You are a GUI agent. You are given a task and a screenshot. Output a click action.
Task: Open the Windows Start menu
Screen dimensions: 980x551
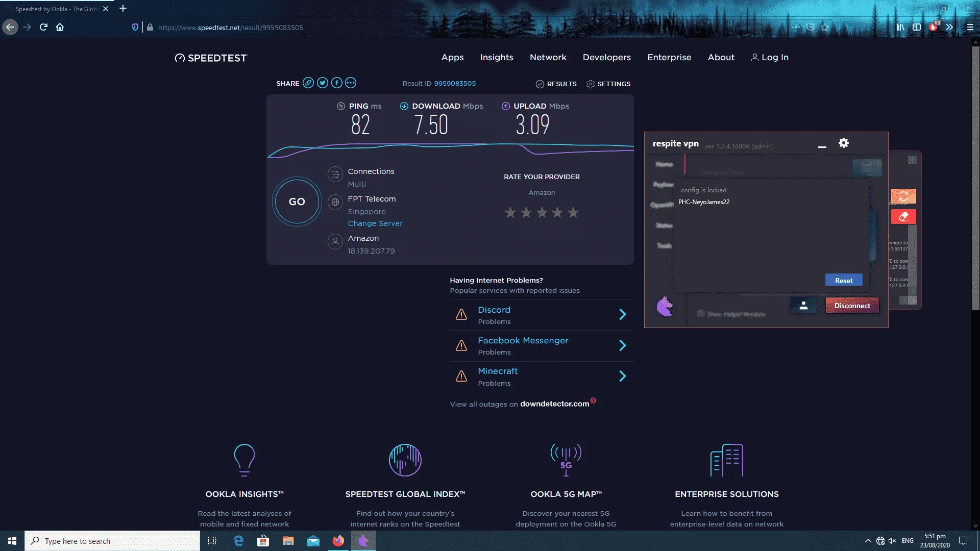(12, 541)
